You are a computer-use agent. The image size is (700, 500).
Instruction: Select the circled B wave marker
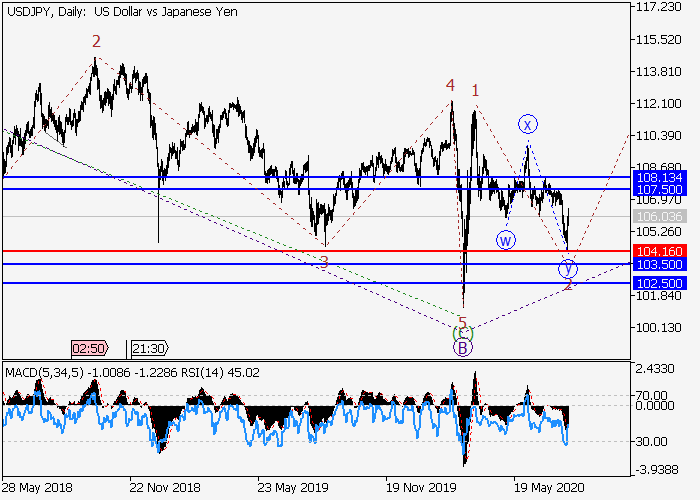(462, 348)
